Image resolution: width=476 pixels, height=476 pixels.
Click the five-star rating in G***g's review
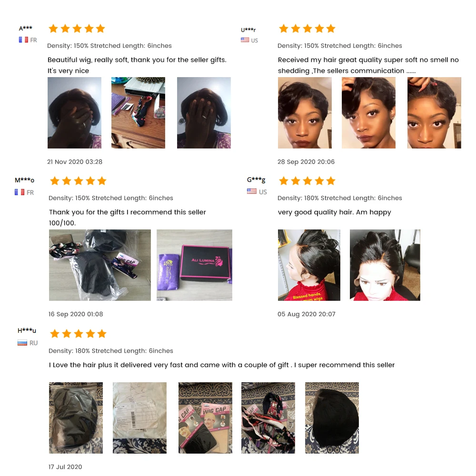click(x=307, y=181)
